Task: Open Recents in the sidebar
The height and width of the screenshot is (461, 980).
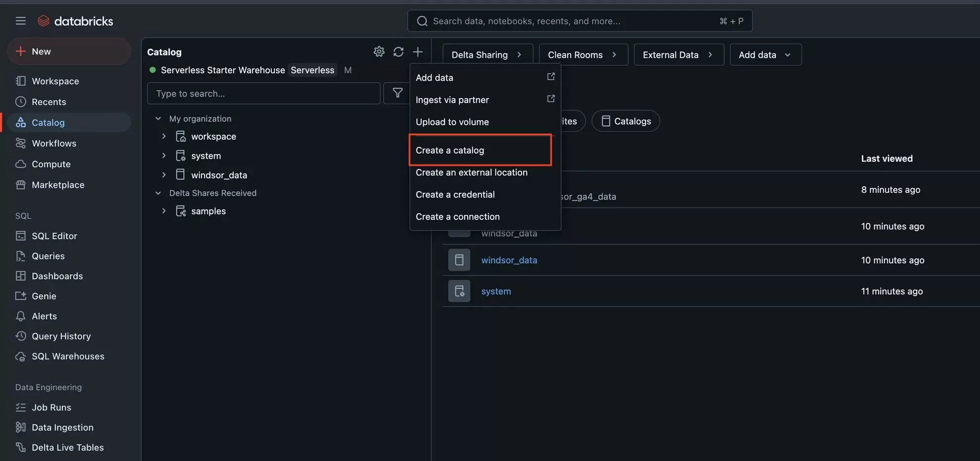Action: 49,102
